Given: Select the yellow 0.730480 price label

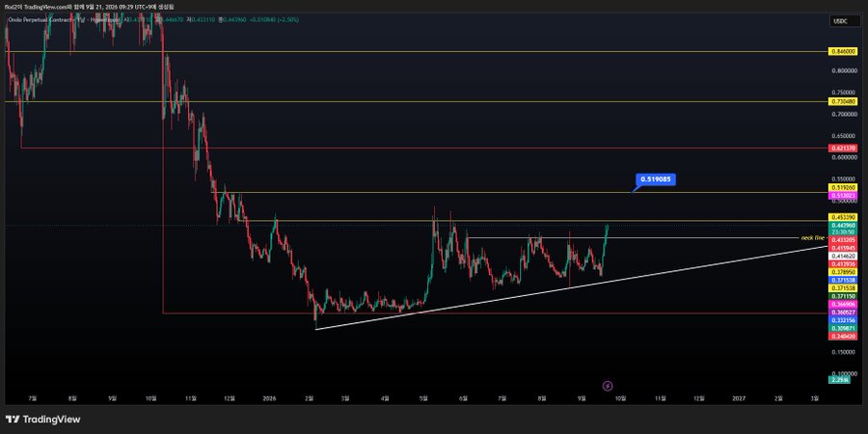Looking at the screenshot, I should click(842, 102).
